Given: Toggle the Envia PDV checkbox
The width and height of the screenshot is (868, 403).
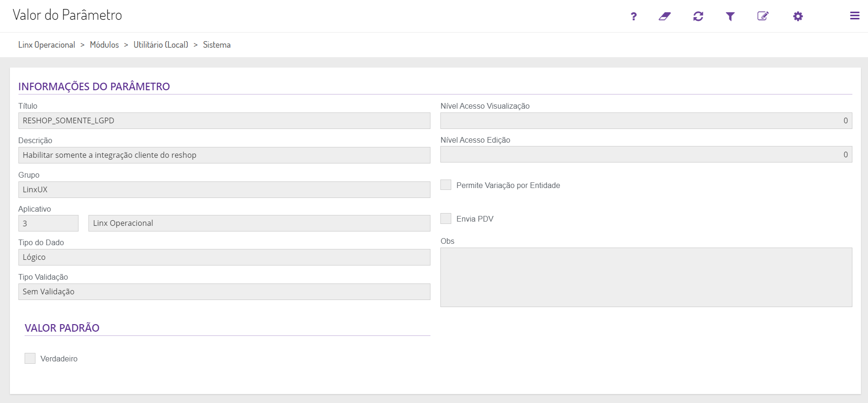Looking at the screenshot, I should [446, 219].
